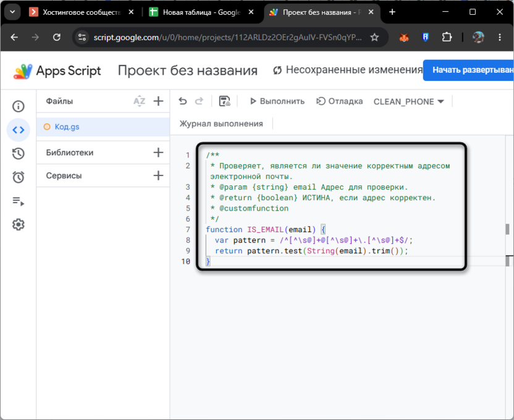
Task: Redo the last edit
Action: [200, 101]
